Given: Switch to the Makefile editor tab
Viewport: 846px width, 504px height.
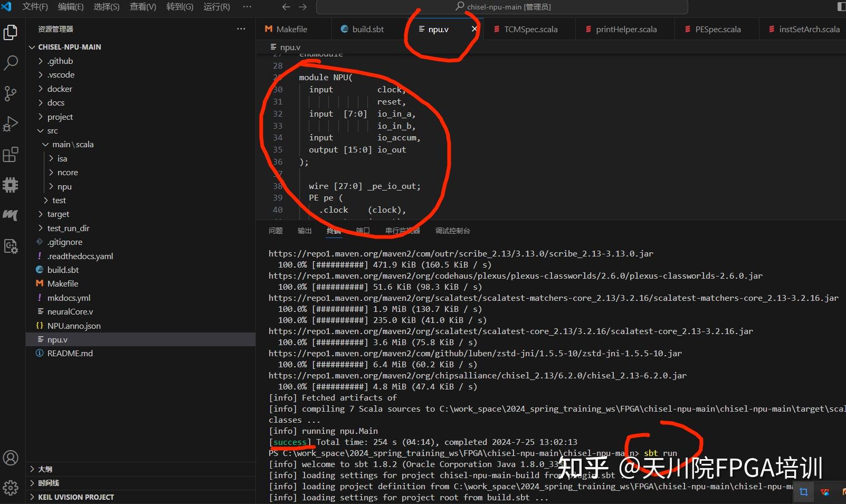Looking at the screenshot, I should pos(292,29).
